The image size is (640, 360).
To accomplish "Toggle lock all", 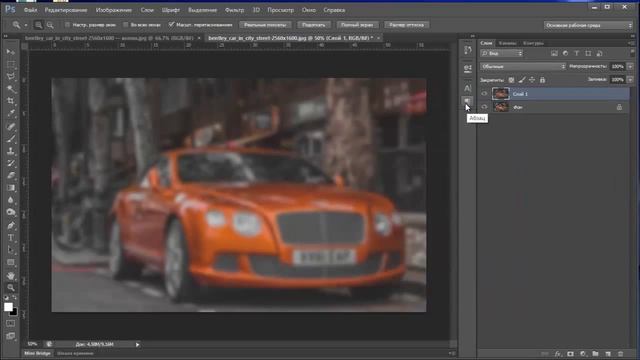I will click(542, 80).
